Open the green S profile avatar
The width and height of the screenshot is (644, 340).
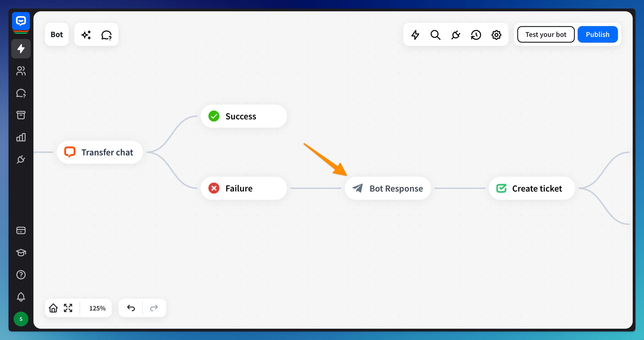[21, 319]
